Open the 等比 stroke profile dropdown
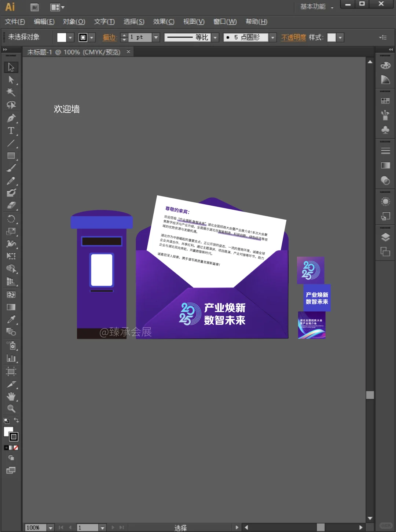 click(x=215, y=37)
